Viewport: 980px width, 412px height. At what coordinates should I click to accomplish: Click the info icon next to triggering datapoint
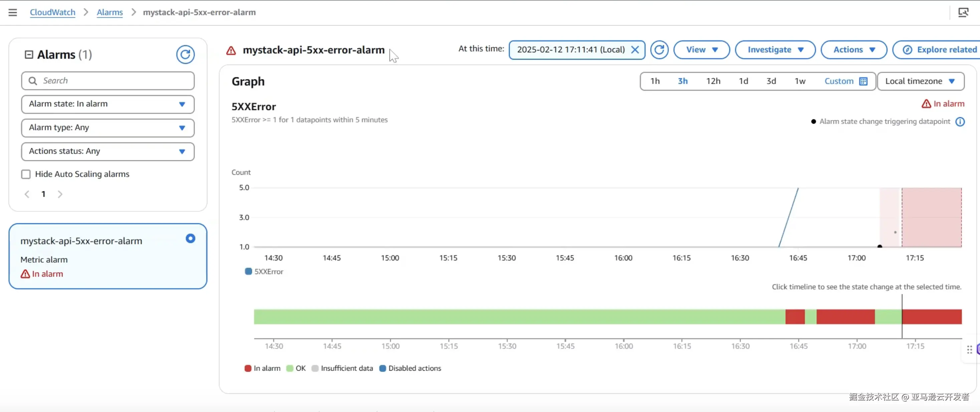click(x=960, y=122)
